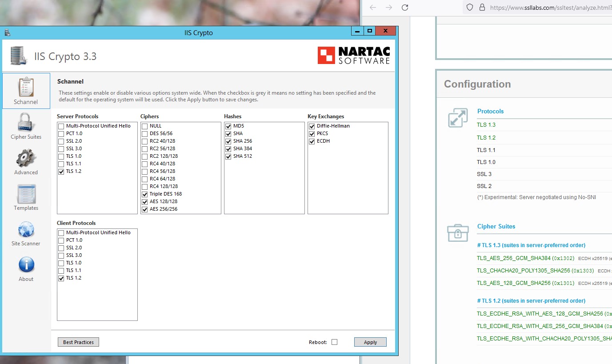Click the Protocols arrows icon in SSL Labs

click(458, 118)
